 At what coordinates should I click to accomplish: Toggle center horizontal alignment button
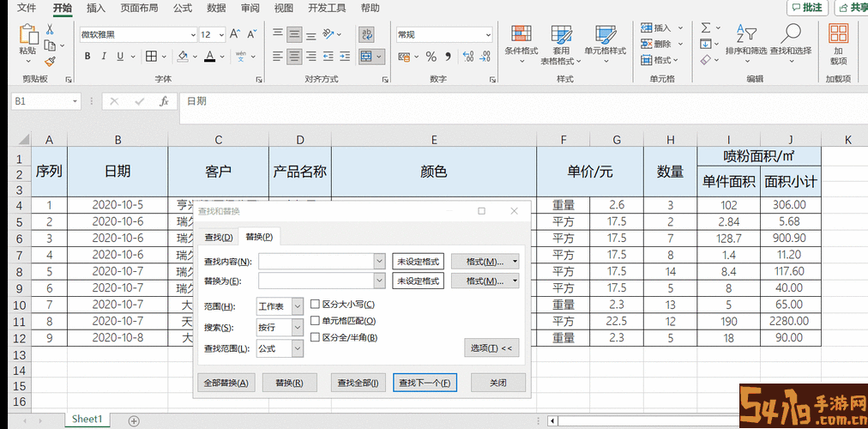click(x=294, y=56)
